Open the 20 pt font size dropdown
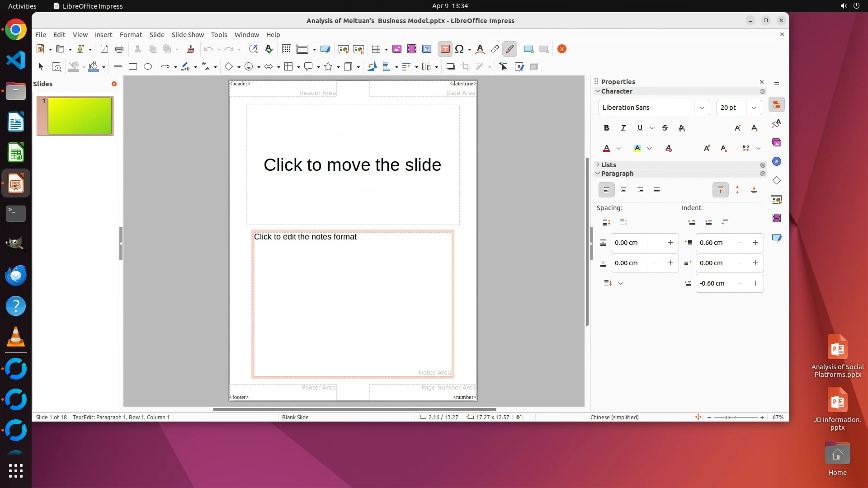The image size is (868, 488). (x=754, y=108)
